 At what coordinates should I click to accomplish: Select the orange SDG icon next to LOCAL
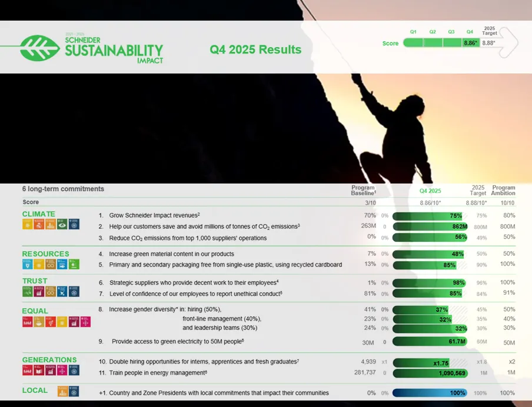pyautogui.click(x=63, y=392)
